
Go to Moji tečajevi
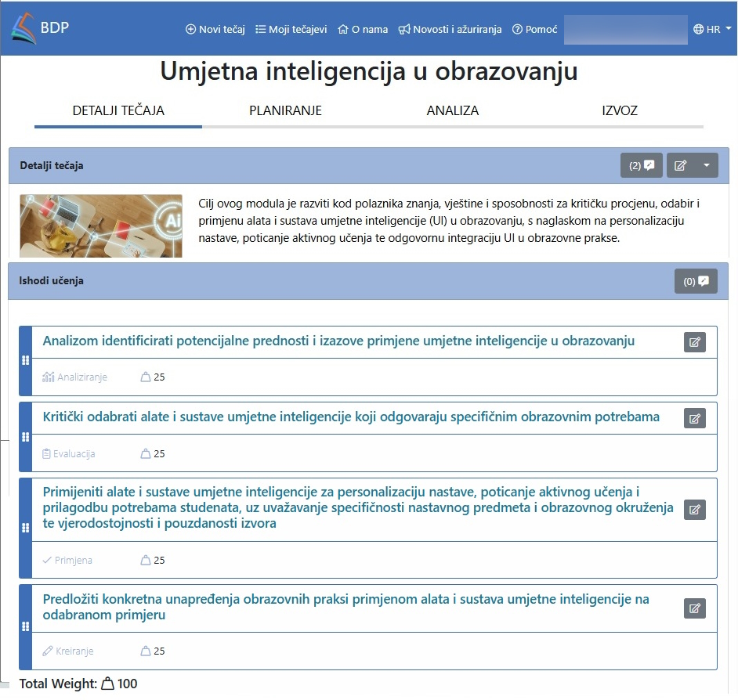click(291, 30)
